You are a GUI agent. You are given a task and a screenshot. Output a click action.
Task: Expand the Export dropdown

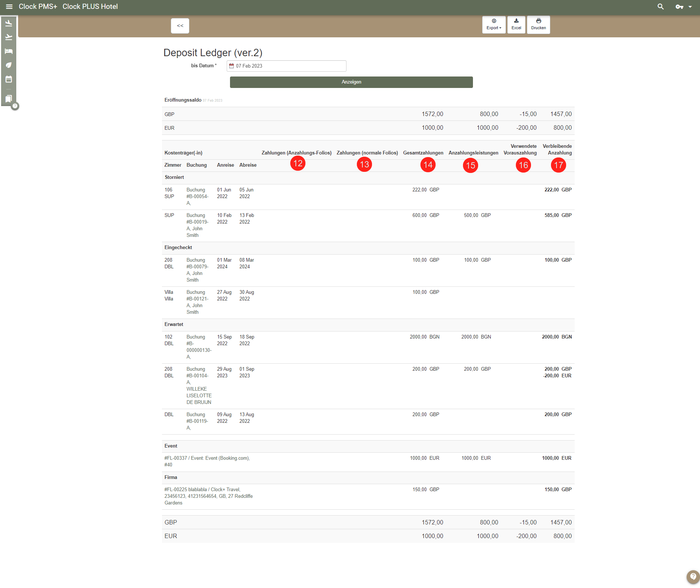[494, 24]
